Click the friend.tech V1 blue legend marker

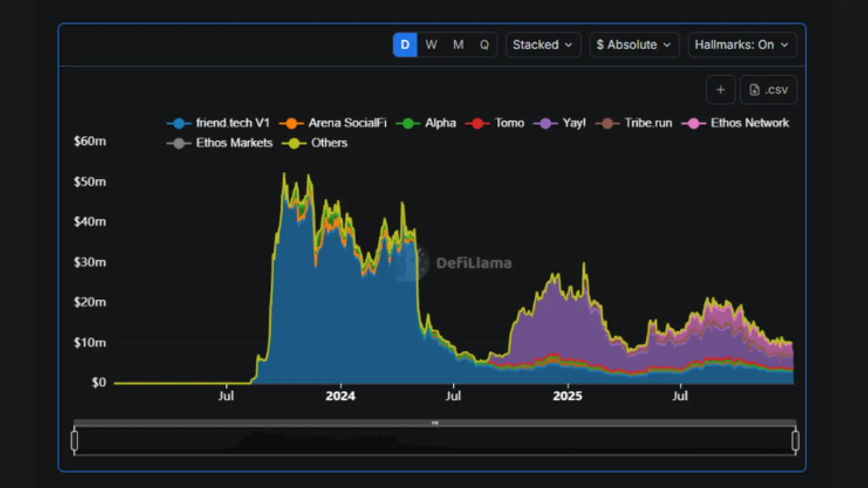click(x=179, y=123)
